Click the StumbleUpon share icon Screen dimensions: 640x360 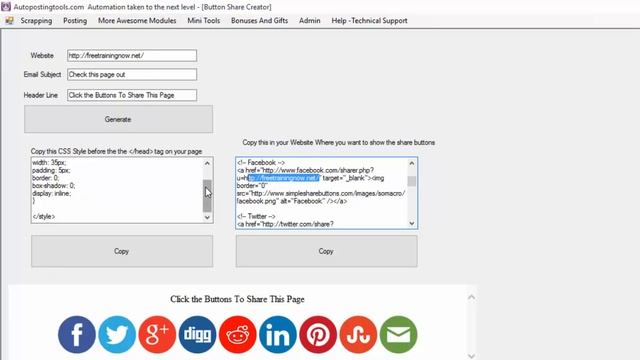pos(358,334)
